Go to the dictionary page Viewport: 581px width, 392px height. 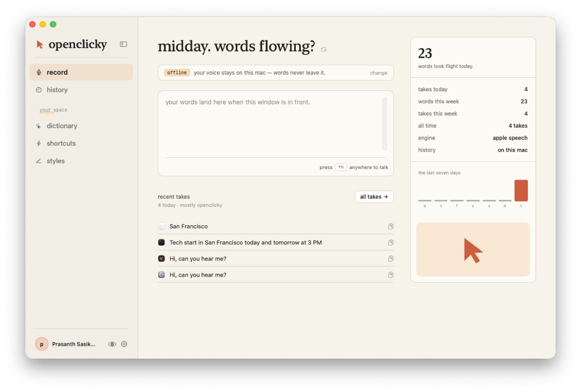tap(81, 126)
